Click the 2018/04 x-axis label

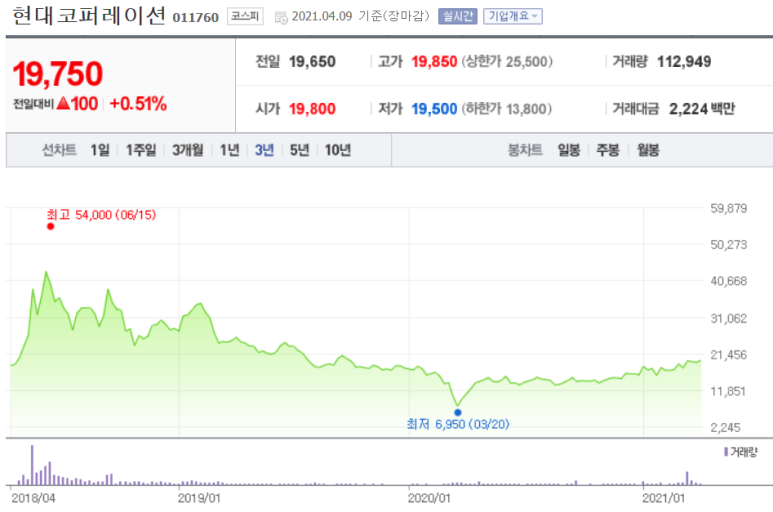pyautogui.click(x=34, y=499)
